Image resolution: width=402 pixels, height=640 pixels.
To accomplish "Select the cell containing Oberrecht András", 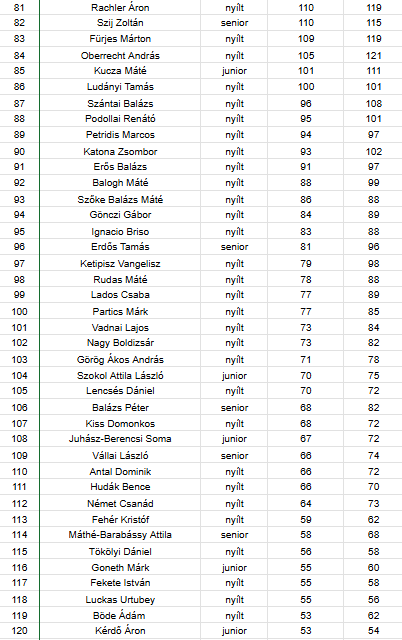I will click(x=120, y=56).
